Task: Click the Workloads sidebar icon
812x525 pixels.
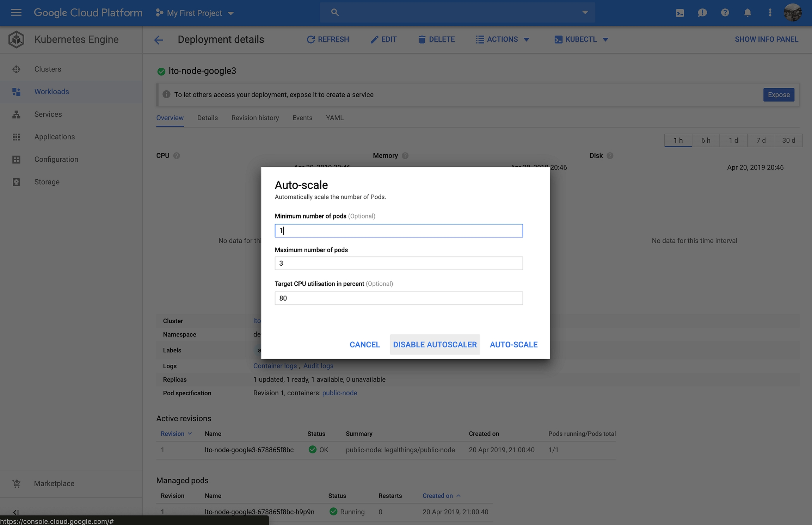Action: pyautogui.click(x=16, y=92)
